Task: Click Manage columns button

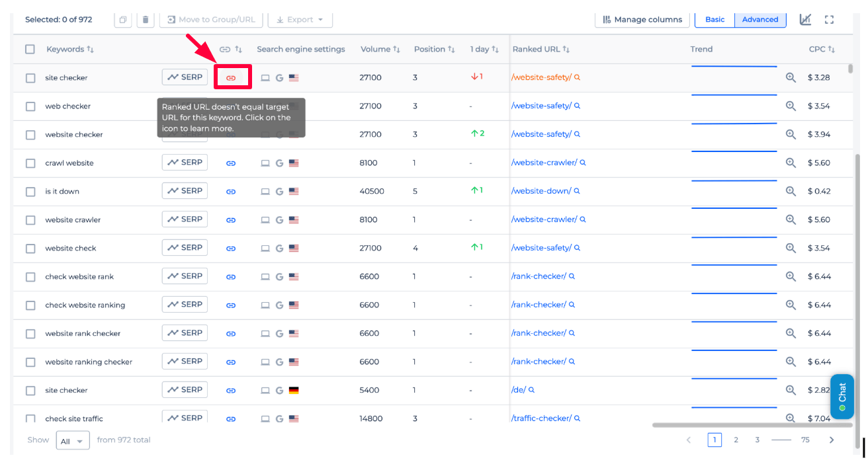Action: click(x=642, y=20)
